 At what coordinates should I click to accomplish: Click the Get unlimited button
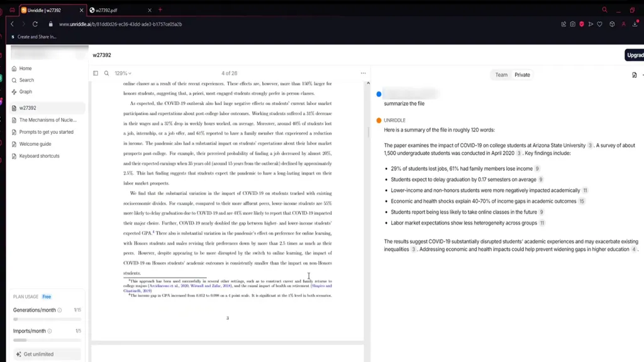pyautogui.click(x=46, y=354)
